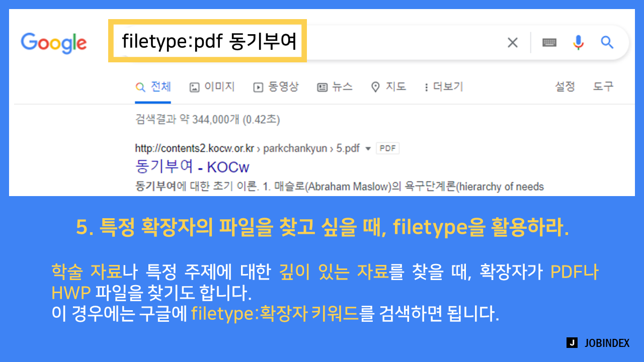Open the 동영상 tab

(276, 87)
